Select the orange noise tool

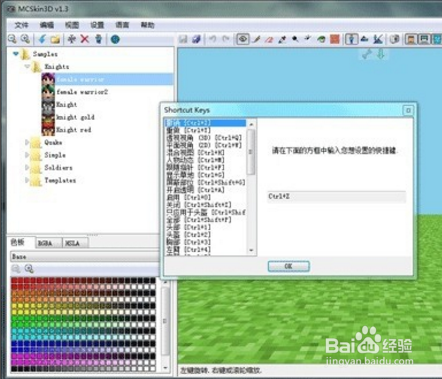click(x=335, y=39)
